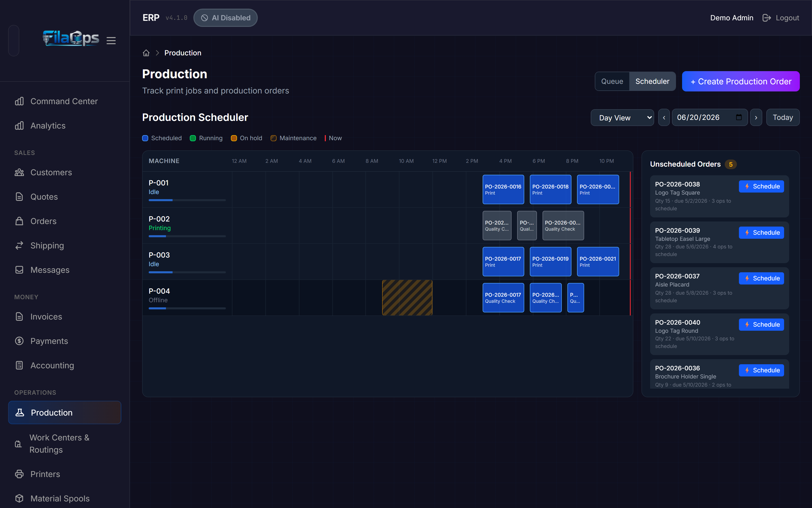The width and height of the screenshot is (812, 508).
Task: Click Create Production Order button
Action: click(741, 81)
